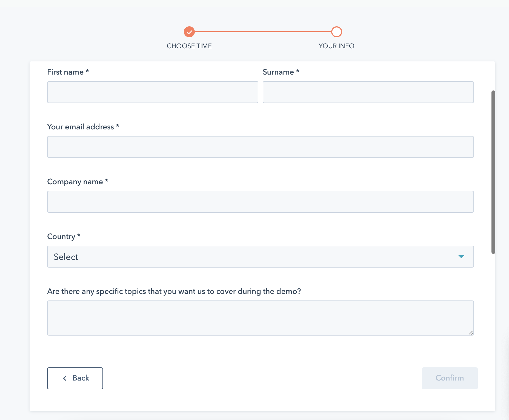509x420 pixels.
Task: Click the 'Country *' label text
Action: (64, 237)
